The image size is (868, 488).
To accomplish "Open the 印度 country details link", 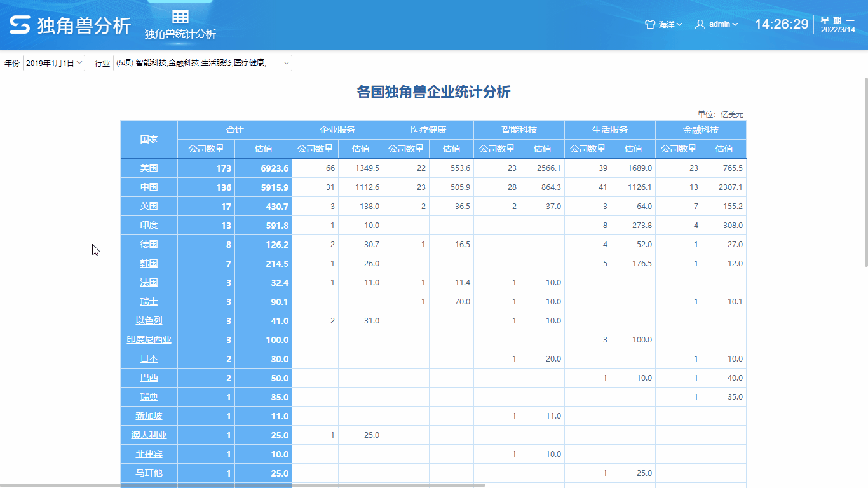I will (149, 225).
